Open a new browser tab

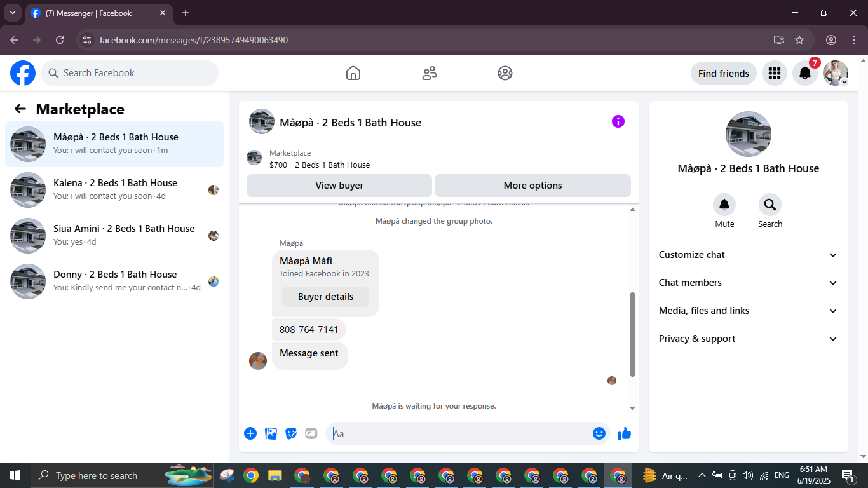point(186,13)
